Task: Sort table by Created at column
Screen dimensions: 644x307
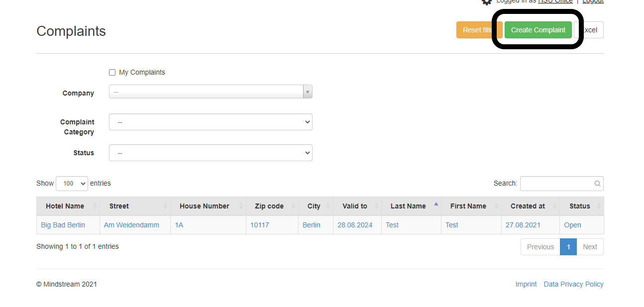Action: coord(527,206)
